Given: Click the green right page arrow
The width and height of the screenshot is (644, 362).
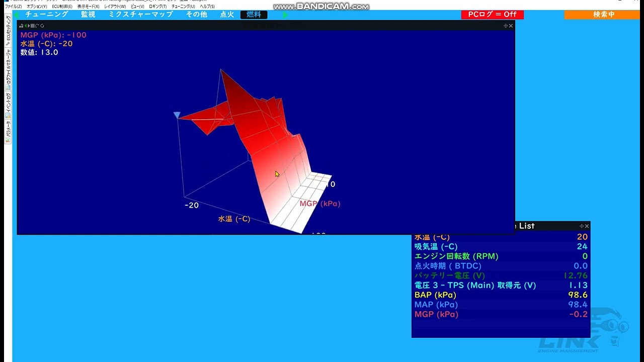Looking at the screenshot, I should click(285, 15).
